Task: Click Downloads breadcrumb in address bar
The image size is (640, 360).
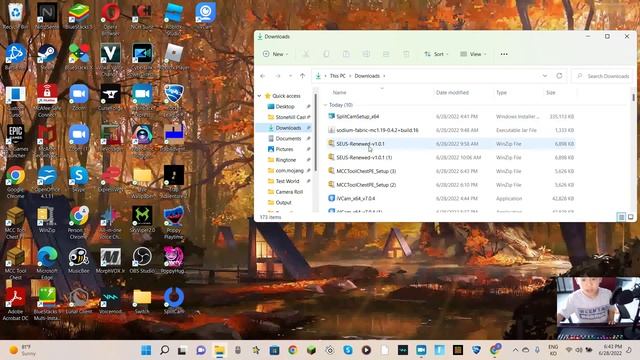Action: pos(367,76)
